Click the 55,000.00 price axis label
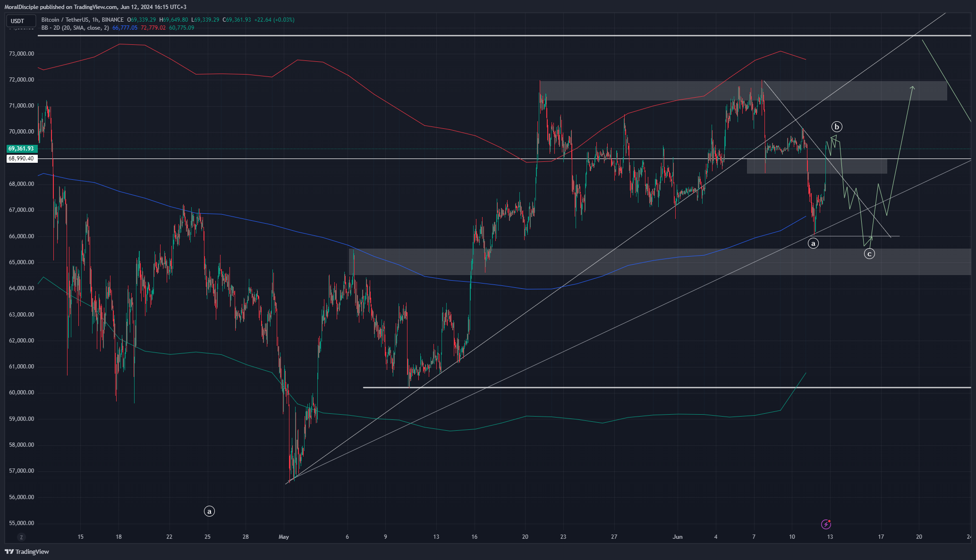The width and height of the screenshot is (976, 560). point(21,523)
